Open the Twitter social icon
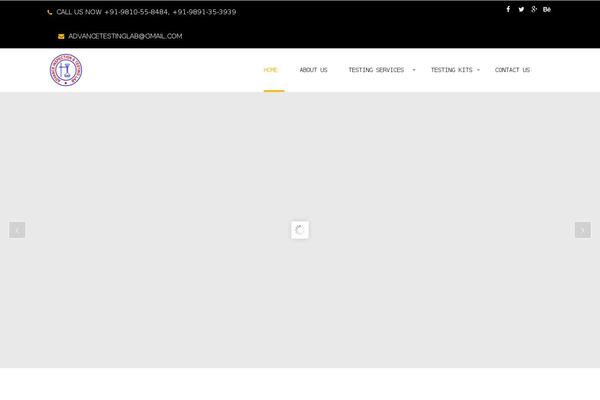This screenshot has width=600, height=400. click(x=521, y=9)
